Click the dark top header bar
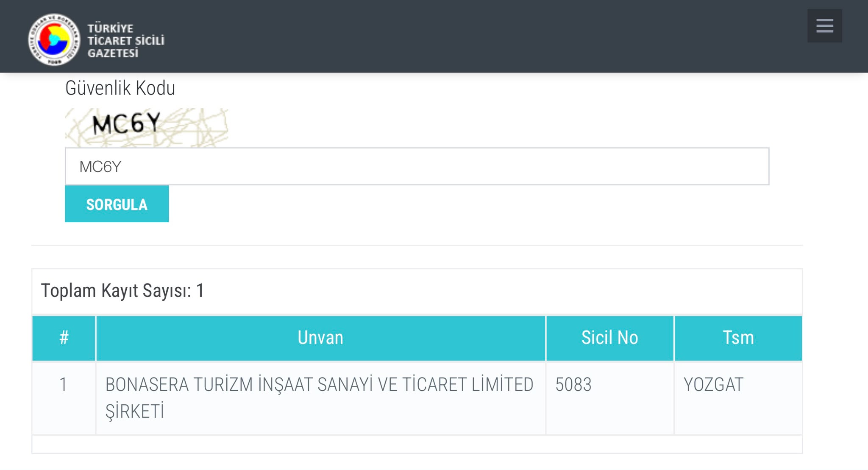The height and width of the screenshot is (470, 868). tap(434, 36)
